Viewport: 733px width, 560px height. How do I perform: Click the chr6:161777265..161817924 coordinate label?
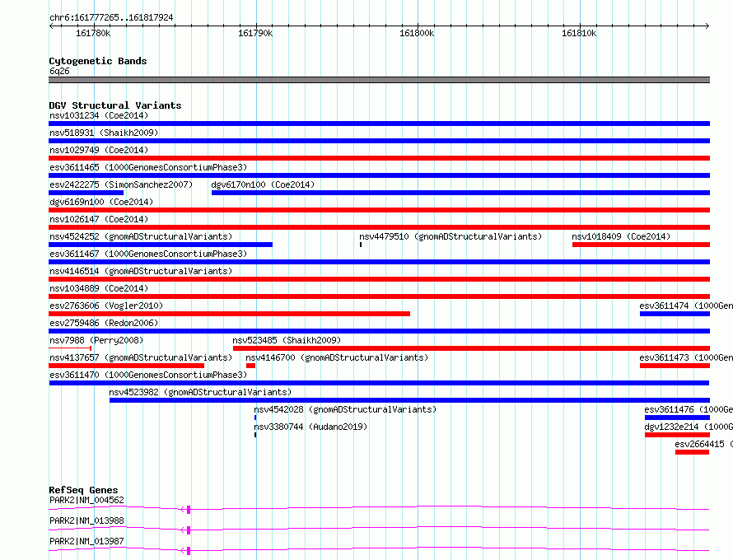point(111,18)
